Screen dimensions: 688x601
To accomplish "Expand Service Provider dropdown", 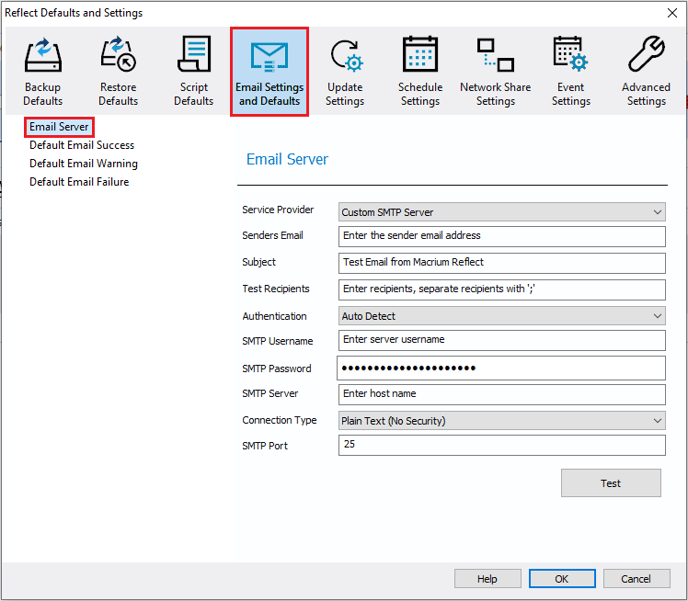I will tap(502, 212).
